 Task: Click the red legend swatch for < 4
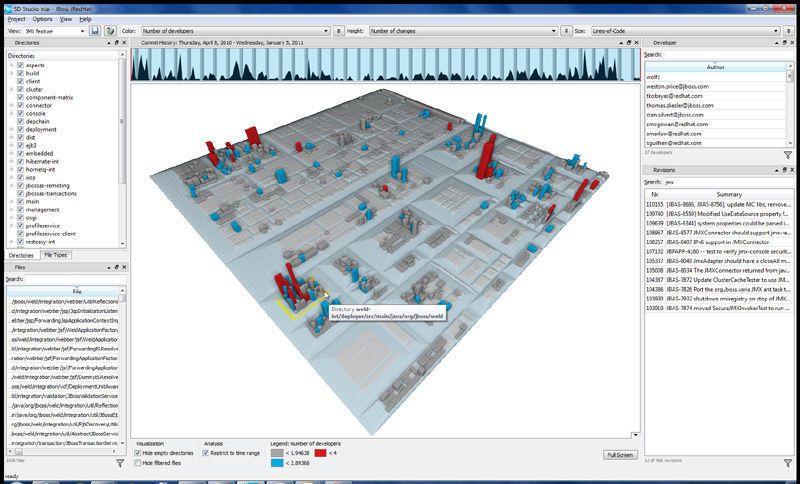[x=320, y=453]
